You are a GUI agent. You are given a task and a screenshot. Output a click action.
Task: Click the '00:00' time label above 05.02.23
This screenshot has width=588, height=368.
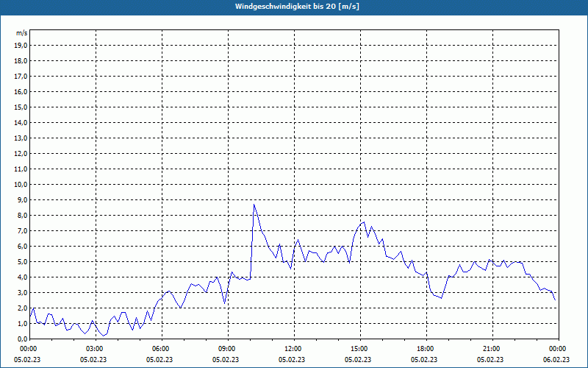(x=28, y=349)
